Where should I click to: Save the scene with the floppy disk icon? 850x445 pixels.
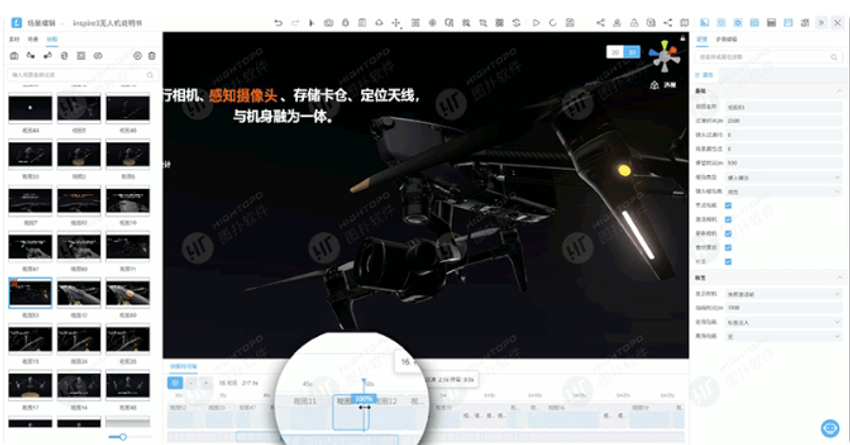570,23
